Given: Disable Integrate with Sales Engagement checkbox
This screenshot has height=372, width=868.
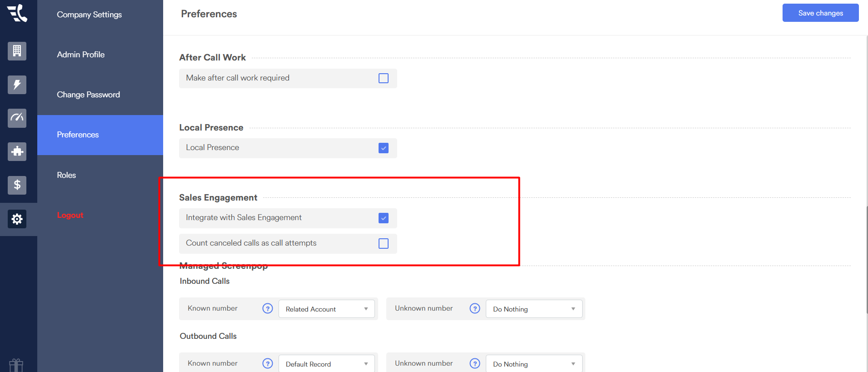Looking at the screenshot, I should point(384,218).
